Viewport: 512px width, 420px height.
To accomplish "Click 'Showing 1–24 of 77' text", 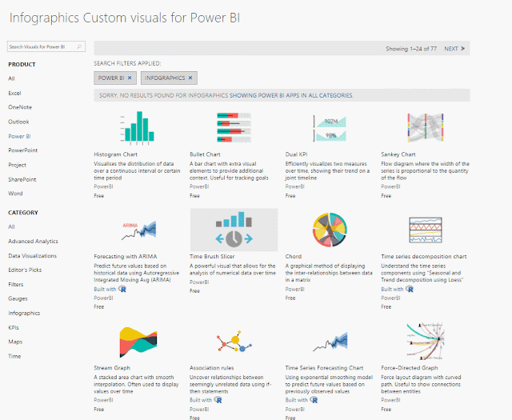I will 411,49.
